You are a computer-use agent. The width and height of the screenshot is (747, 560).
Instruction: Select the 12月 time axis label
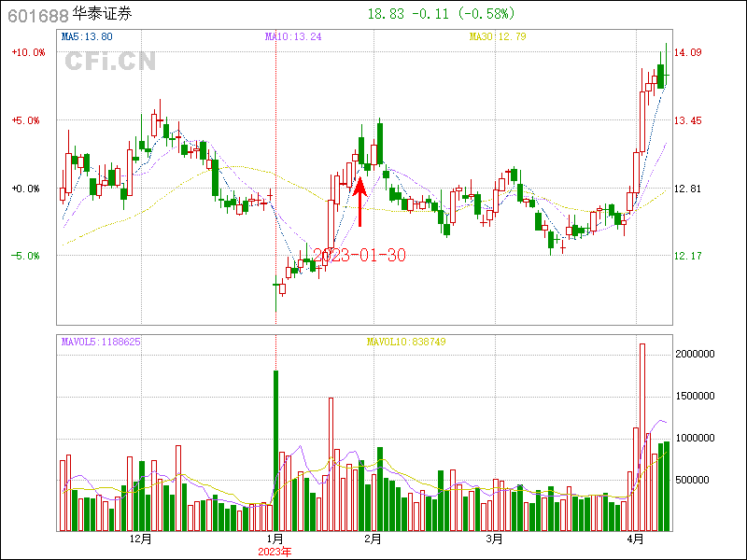pos(140,539)
